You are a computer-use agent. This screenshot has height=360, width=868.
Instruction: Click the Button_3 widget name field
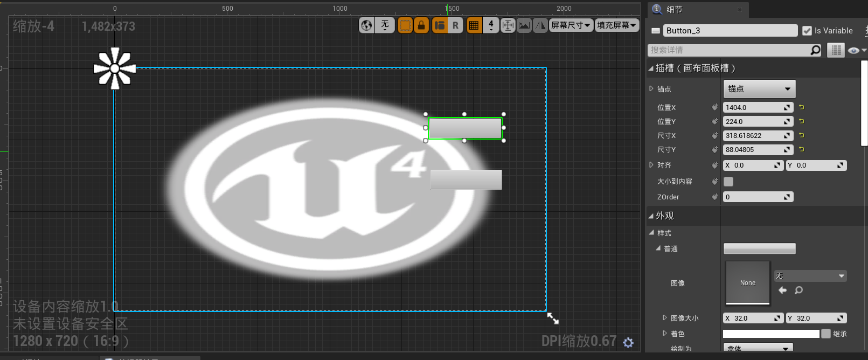tap(730, 31)
